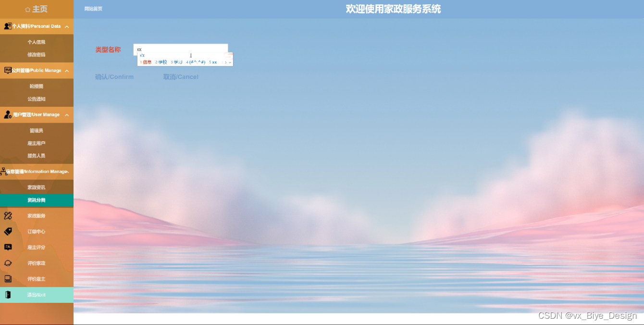Collapse the 公共管理/Public Manage section chevron
The height and width of the screenshot is (325, 644).
click(x=67, y=71)
